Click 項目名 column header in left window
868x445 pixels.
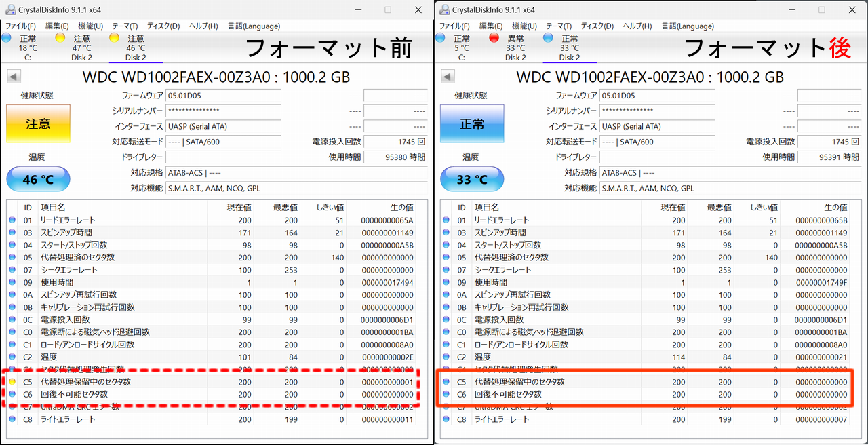pos(122,208)
